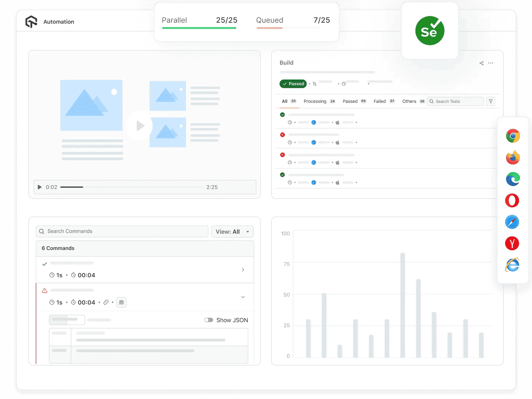Click the video progress seek bar

(x=131, y=187)
